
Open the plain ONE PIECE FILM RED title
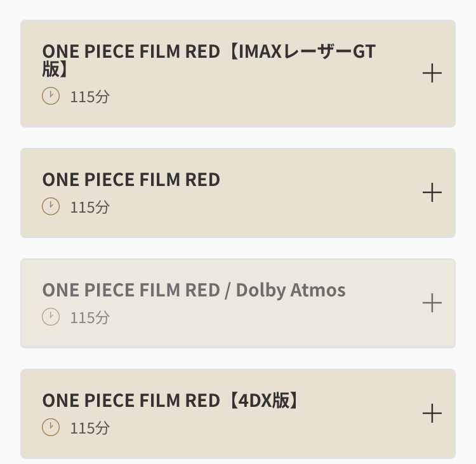click(131, 180)
